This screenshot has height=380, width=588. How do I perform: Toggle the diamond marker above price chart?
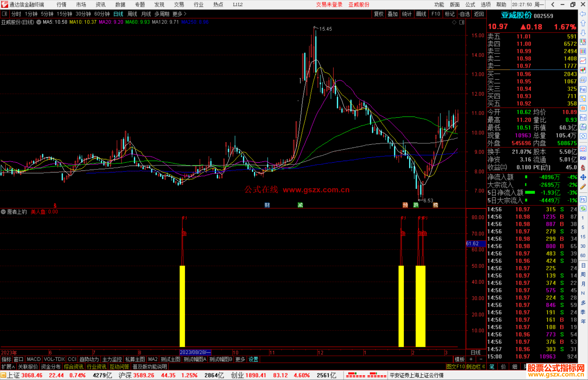(454, 22)
